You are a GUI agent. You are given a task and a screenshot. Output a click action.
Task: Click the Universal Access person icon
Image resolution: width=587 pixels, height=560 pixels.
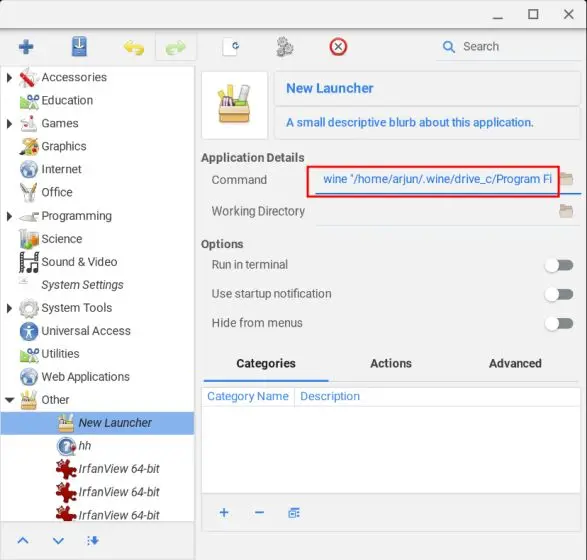pos(29,331)
